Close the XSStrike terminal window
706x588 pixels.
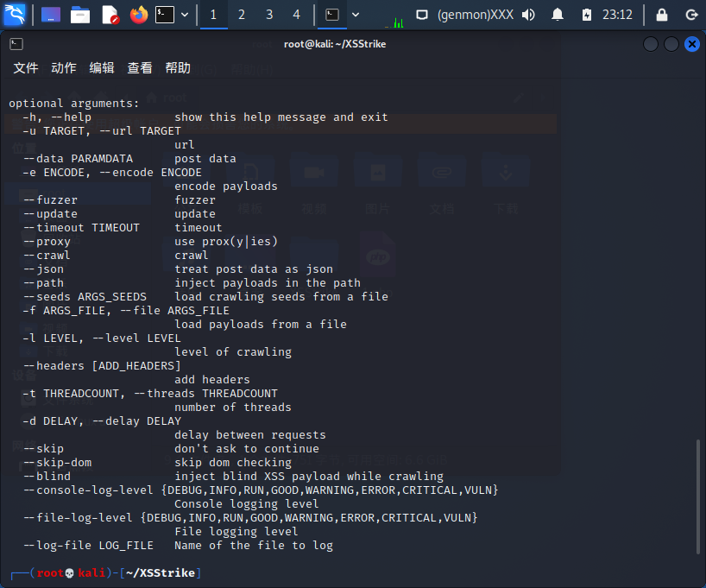691,44
